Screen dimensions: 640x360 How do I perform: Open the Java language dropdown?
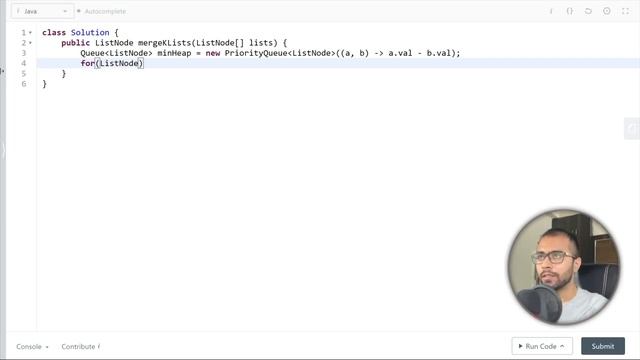(42, 11)
